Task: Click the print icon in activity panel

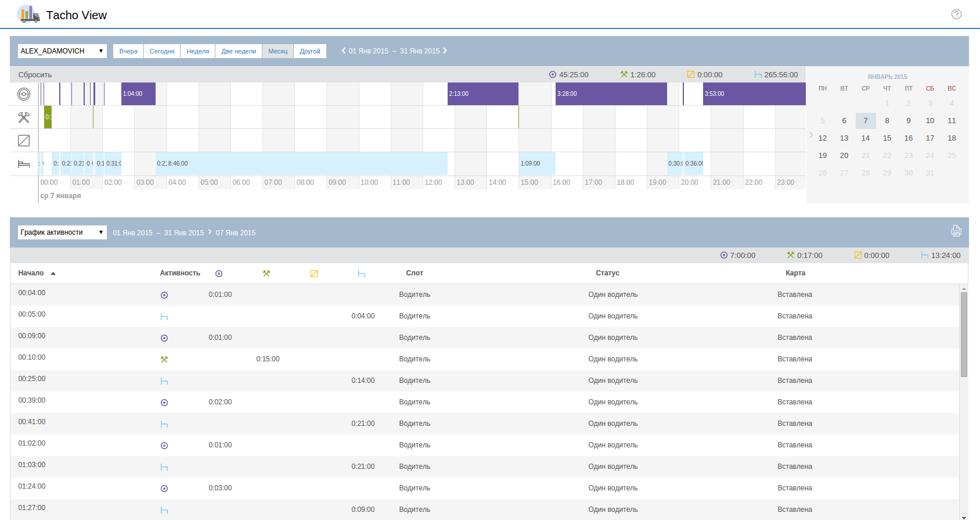Action: (956, 231)
